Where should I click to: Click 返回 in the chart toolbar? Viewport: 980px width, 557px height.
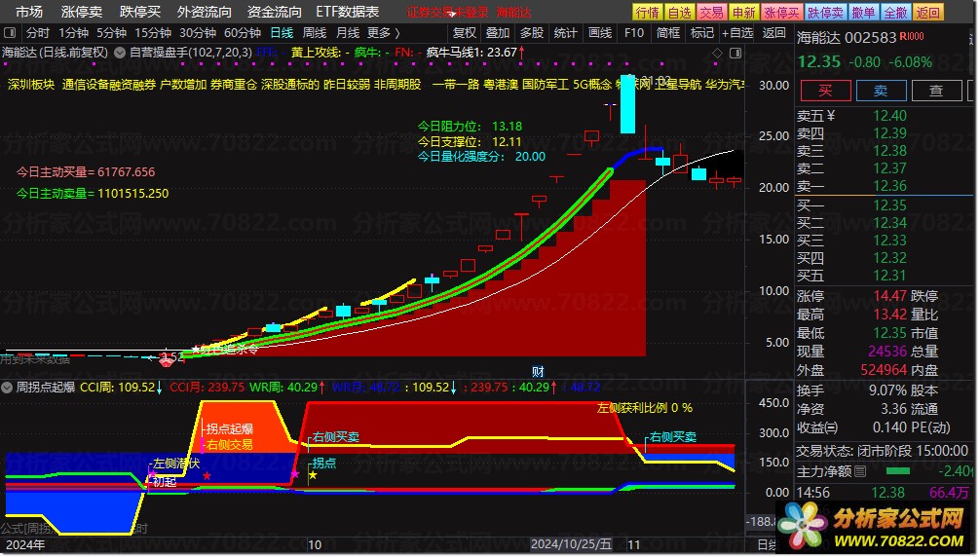pyautogui.click(x=773, y=32)
